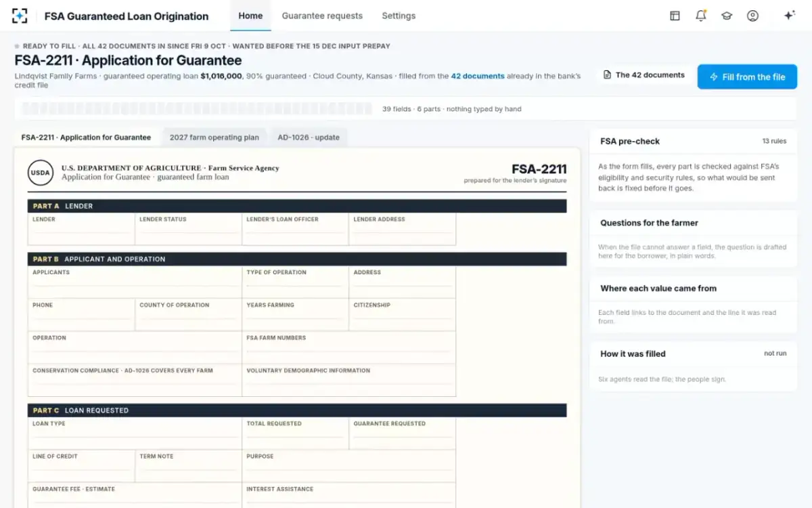Viewport: 812px width, 508px height.
Task: Click the Purpose field
Action: coord(348,466)
